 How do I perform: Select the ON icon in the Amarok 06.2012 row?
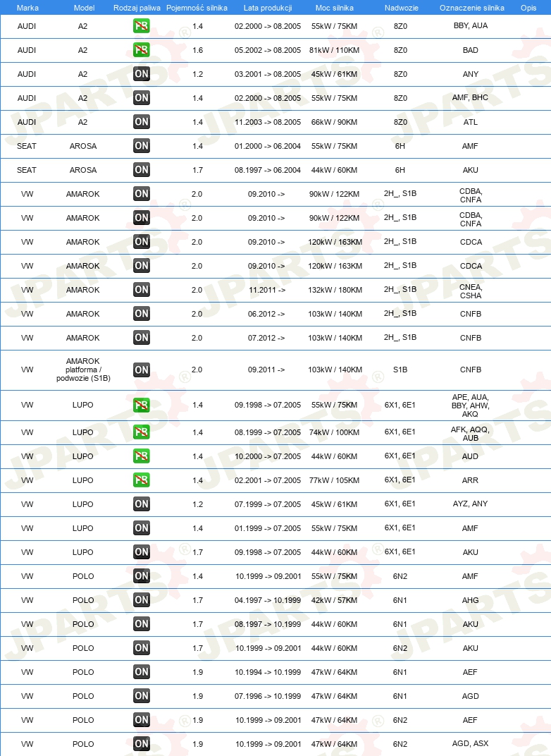(x=141, y=313)
